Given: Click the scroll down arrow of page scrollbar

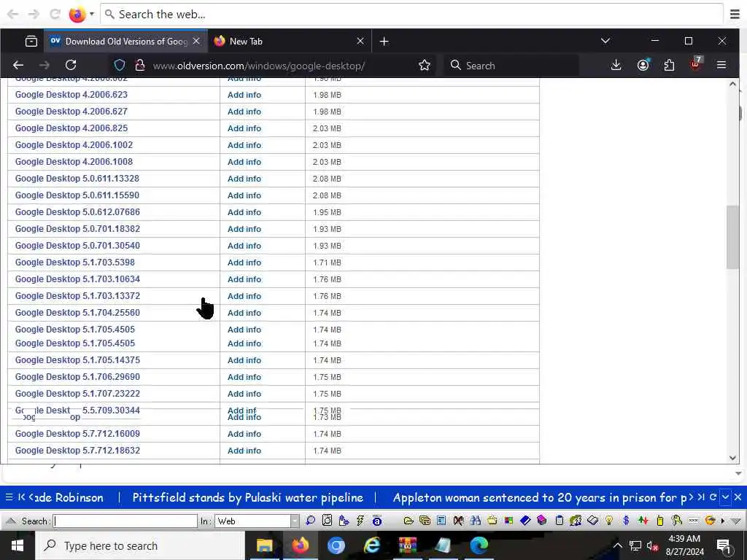Looking at the screenshot, I should 732,458.
